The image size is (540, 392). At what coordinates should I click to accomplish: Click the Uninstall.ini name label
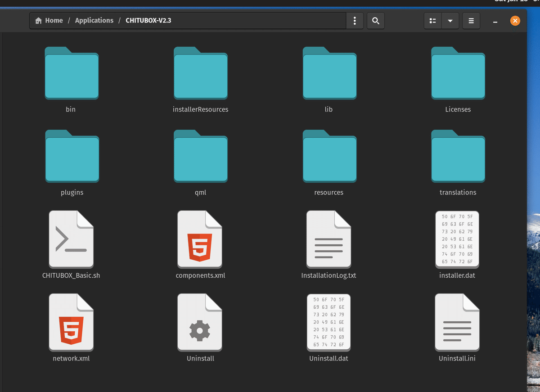click(457, 359)
